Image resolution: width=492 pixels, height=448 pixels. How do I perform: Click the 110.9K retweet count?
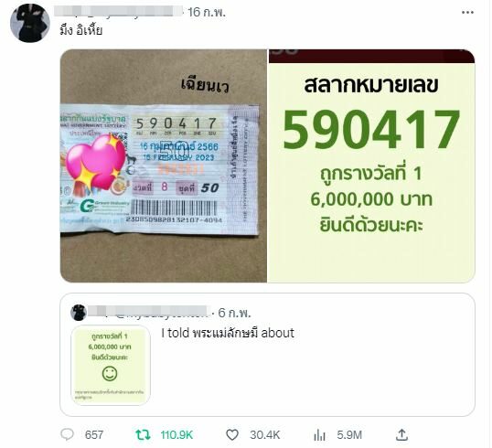click(x=176, y=435)
